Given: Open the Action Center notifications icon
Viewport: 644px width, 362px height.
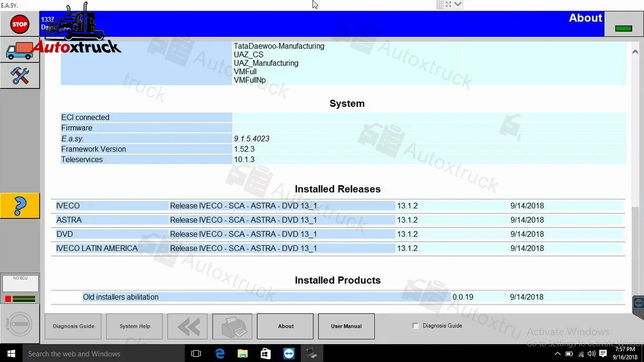Looking at the screenshot, I should point(604,354).
